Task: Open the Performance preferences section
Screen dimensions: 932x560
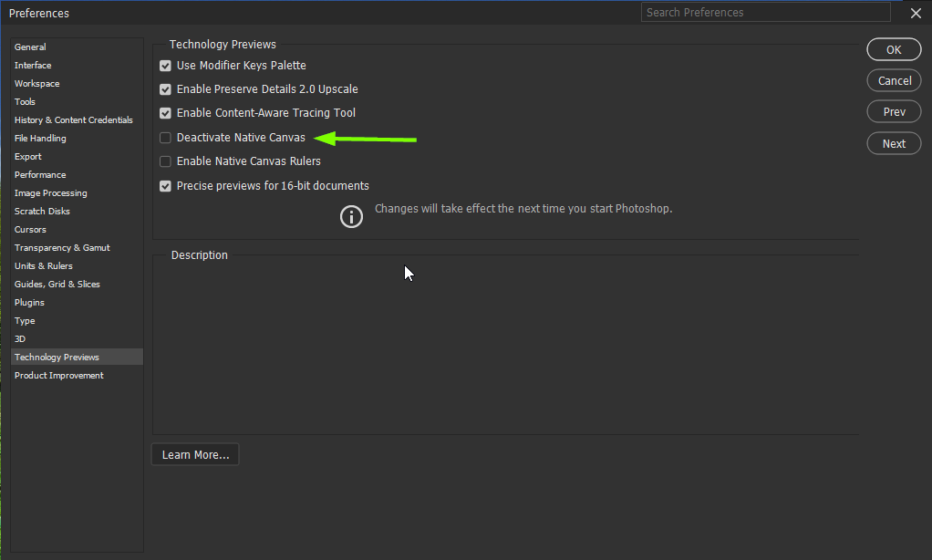Action: (x=39, y=174)
